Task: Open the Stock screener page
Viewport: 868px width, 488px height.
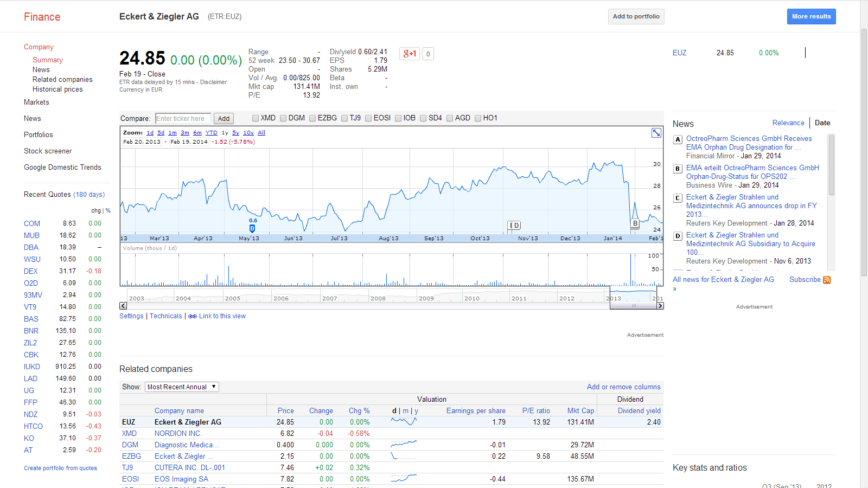Action: point(48,151)
